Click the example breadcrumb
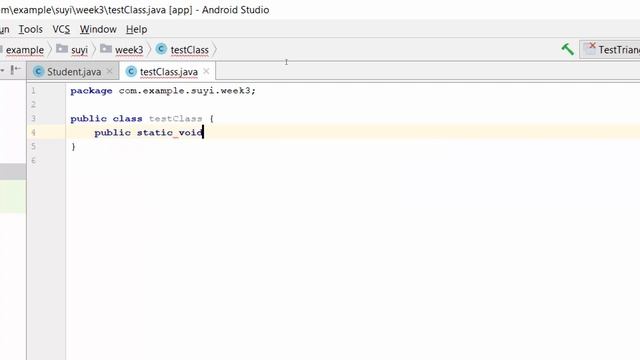 pos(24,50)
